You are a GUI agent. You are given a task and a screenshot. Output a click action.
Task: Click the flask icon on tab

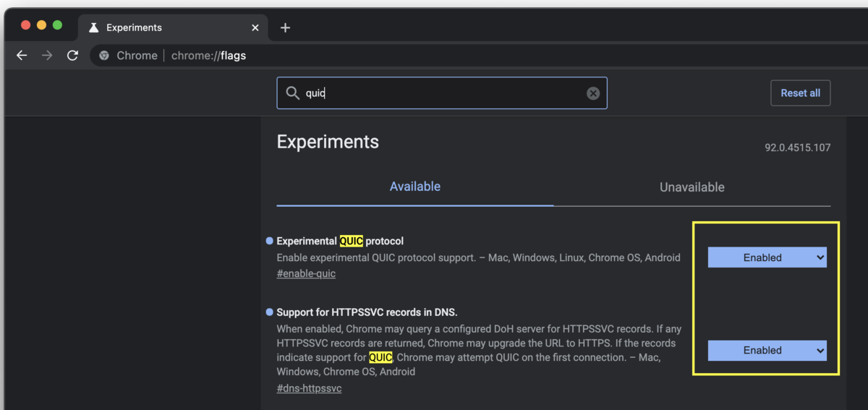click(x=93, y=27)
